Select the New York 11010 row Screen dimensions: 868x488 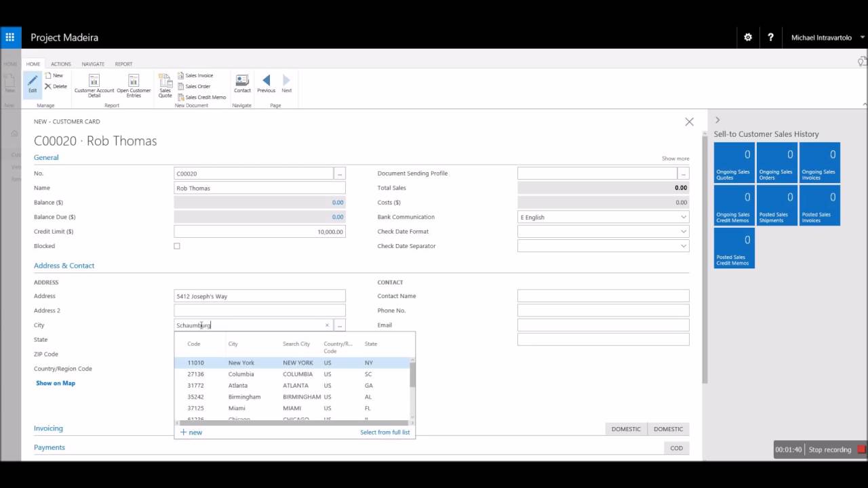(x=292, y=363)
